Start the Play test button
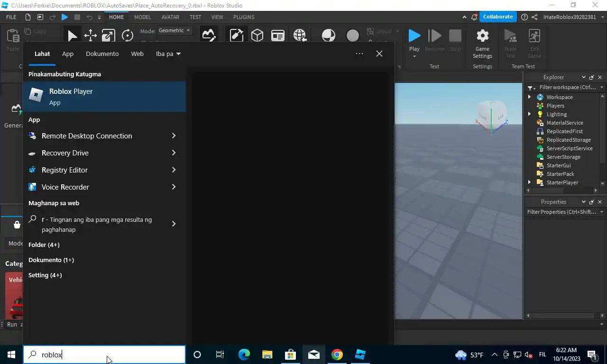This screenshot has height=364, width=607. [414, 36]
